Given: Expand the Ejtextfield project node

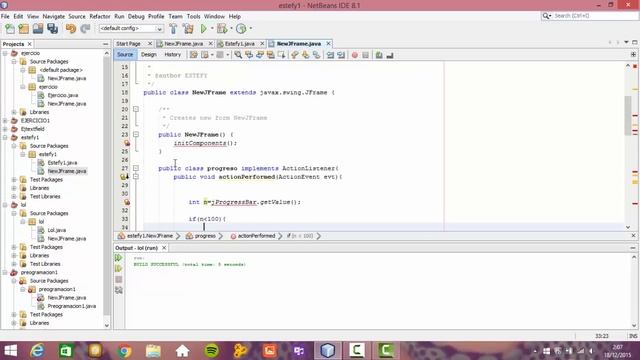Looking at the screenshot, I should 5,129.
